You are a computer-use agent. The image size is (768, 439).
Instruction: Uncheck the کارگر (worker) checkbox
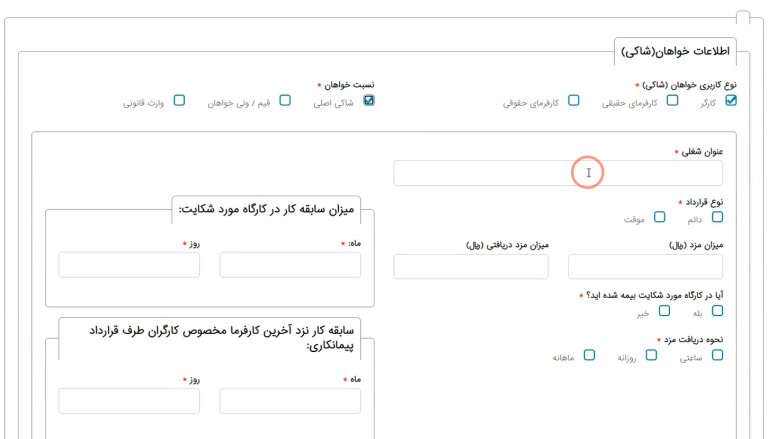(x=730, y=100)
